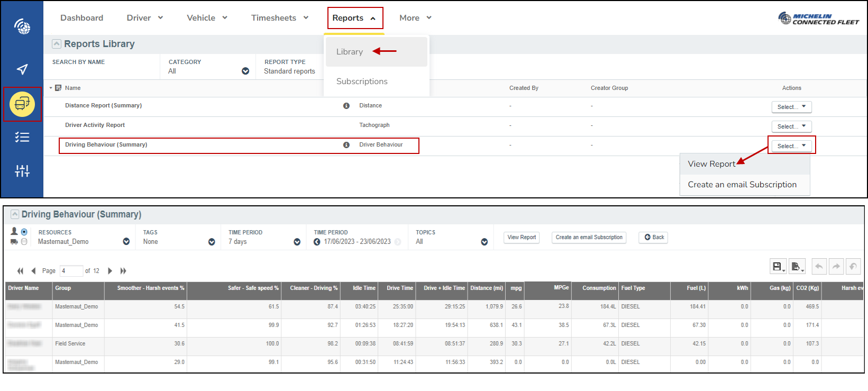Click the redo arrow icon

836,267
